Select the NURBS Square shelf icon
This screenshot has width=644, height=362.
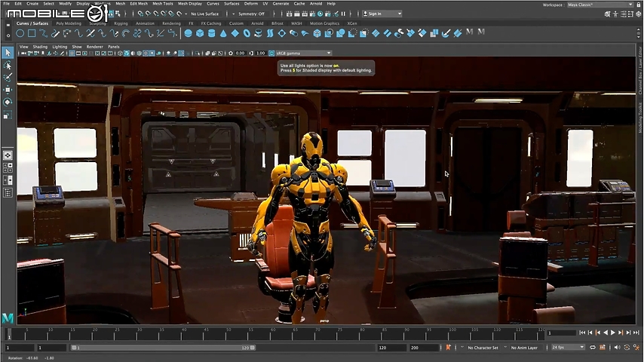point(32,34)
